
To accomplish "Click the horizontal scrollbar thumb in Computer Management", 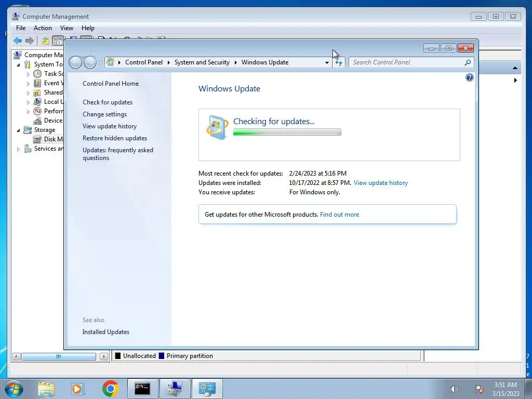I will (x=59, y=356).
